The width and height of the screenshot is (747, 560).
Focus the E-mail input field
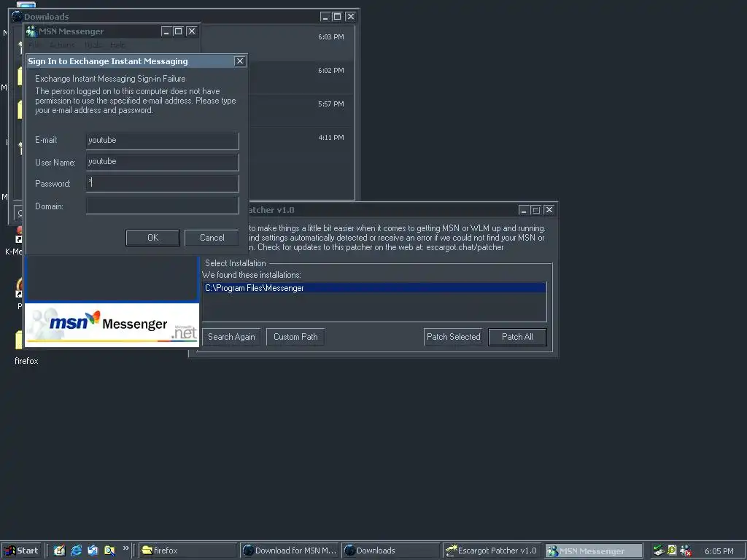pyautogui.click(x=163, y=141)
